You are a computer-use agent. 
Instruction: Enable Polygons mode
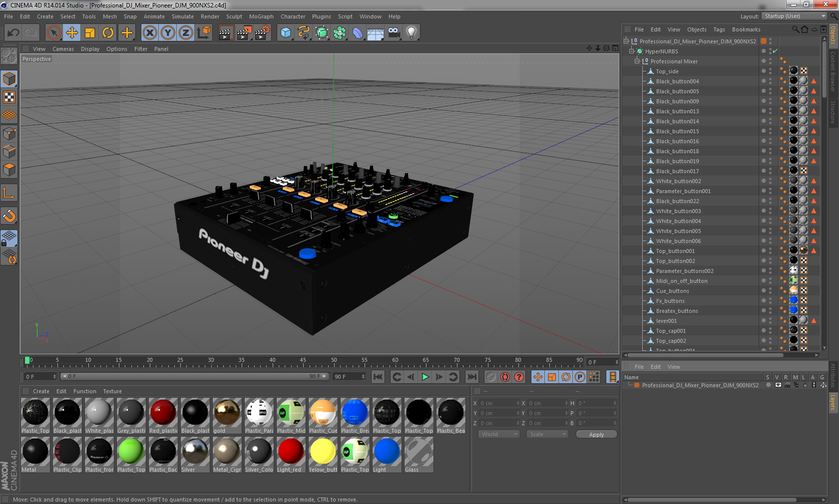coord(9,170)
